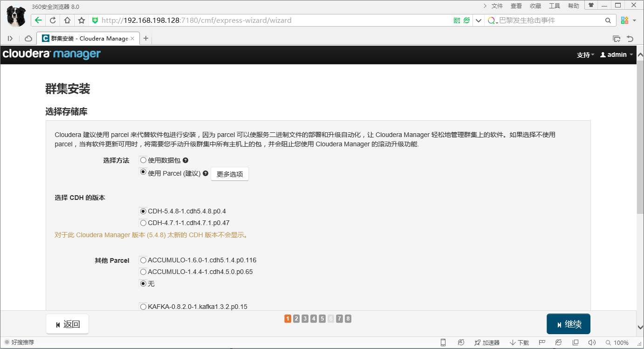
Task: Select the 使用数据包 radio button
Action: pyautogui.click(x=143, y=160)
